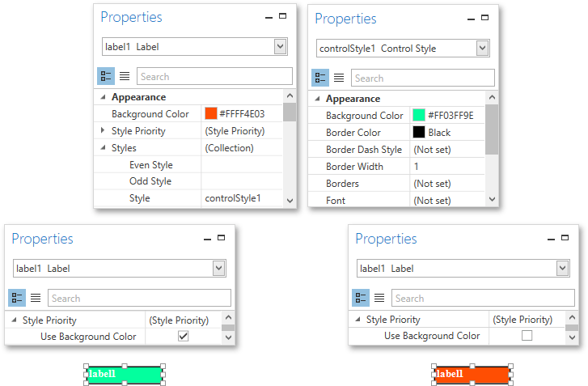Collapse Appearance category in controlStyle1 panel
The height and width of the screenshot is (386, 588).
(318, 98)
